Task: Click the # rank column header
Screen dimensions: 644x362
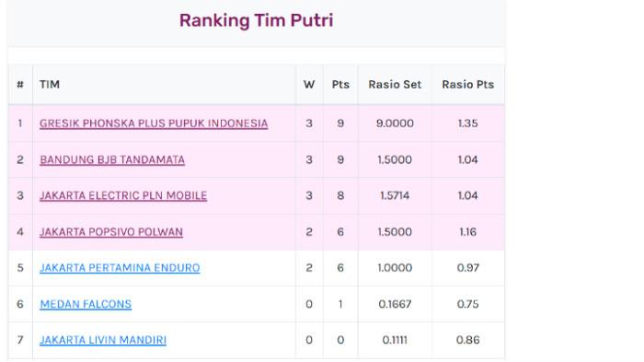Action: pos(20,85)
